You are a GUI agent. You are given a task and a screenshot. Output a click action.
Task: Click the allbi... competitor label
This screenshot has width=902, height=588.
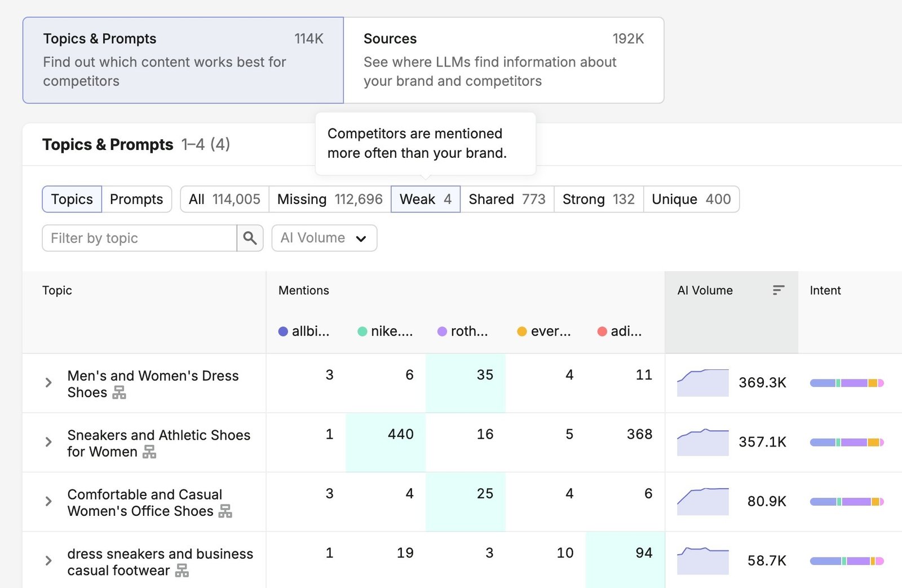coord(311,331)
